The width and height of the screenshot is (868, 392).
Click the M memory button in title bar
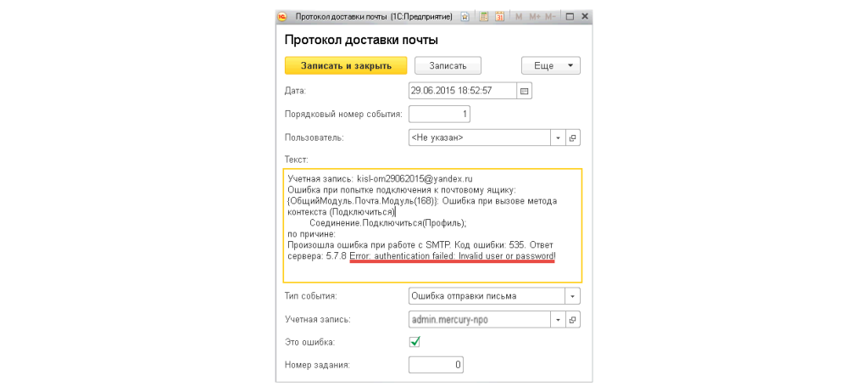click(520, 16)
